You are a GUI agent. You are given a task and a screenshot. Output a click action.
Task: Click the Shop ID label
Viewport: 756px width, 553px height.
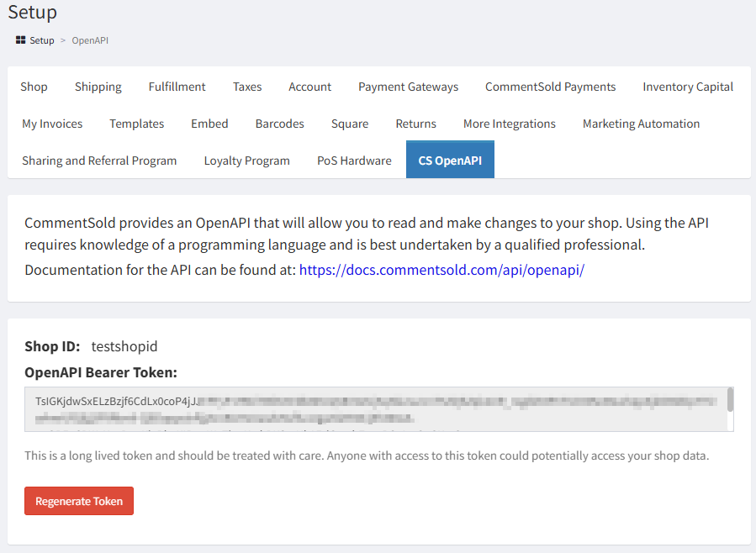(52, 346)
